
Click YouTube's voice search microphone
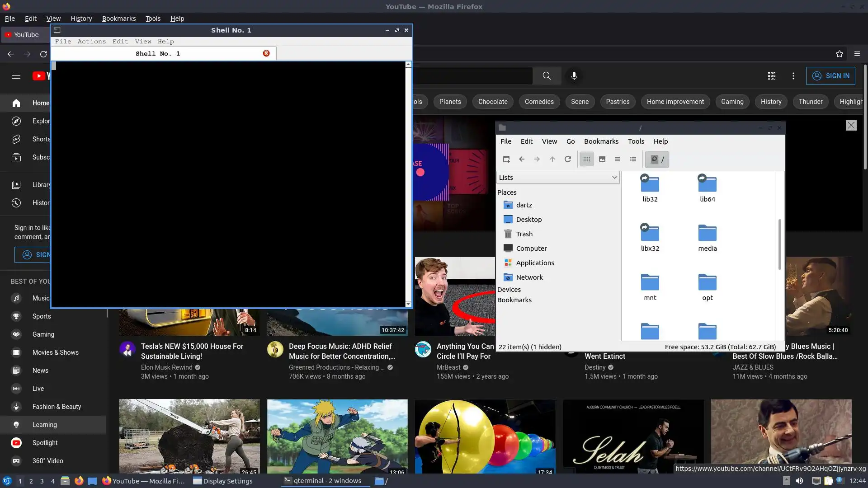[x=574, y=76]
